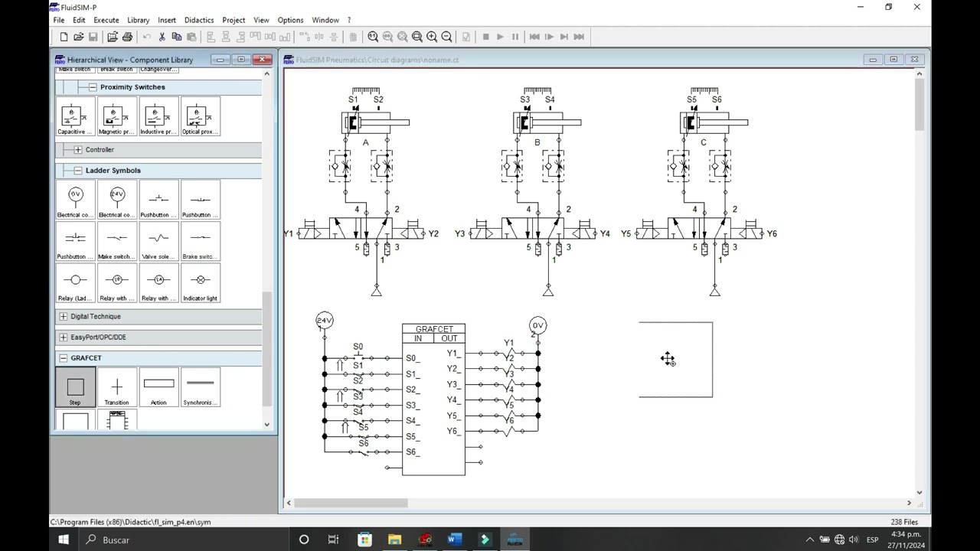Select the Magnetic proximity switch component

coord(116,117)
